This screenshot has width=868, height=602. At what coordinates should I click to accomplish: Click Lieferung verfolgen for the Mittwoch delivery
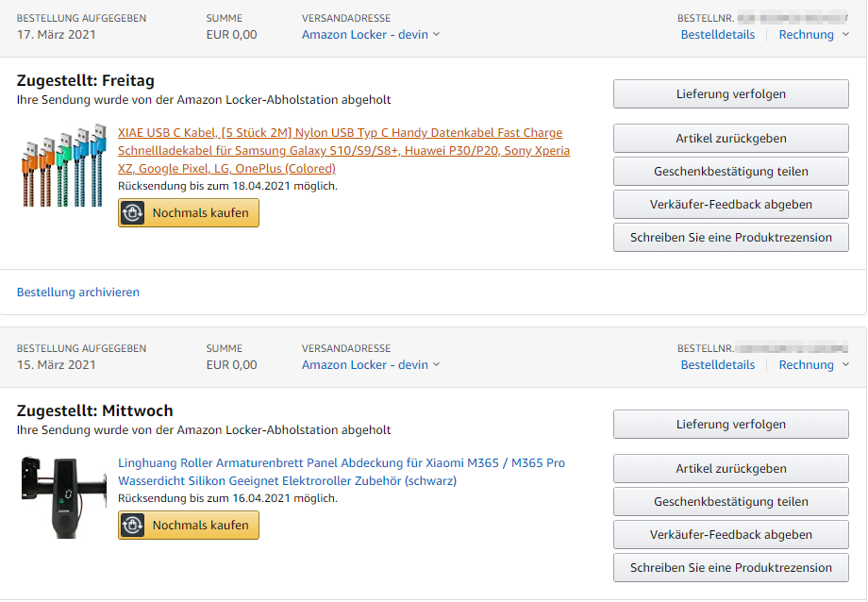tap(730, 425)
